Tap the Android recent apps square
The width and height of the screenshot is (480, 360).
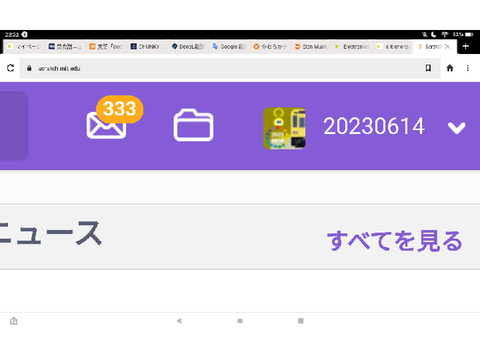point(301,321)
